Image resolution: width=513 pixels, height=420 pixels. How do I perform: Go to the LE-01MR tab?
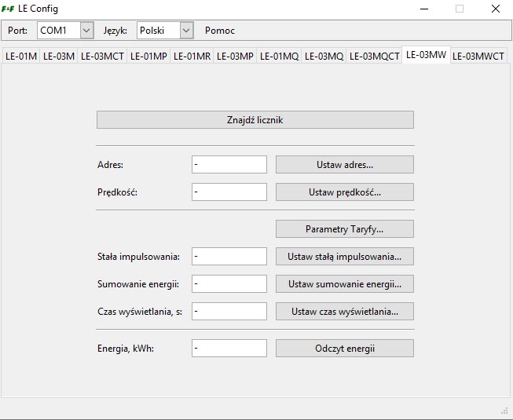coord(192,57)
